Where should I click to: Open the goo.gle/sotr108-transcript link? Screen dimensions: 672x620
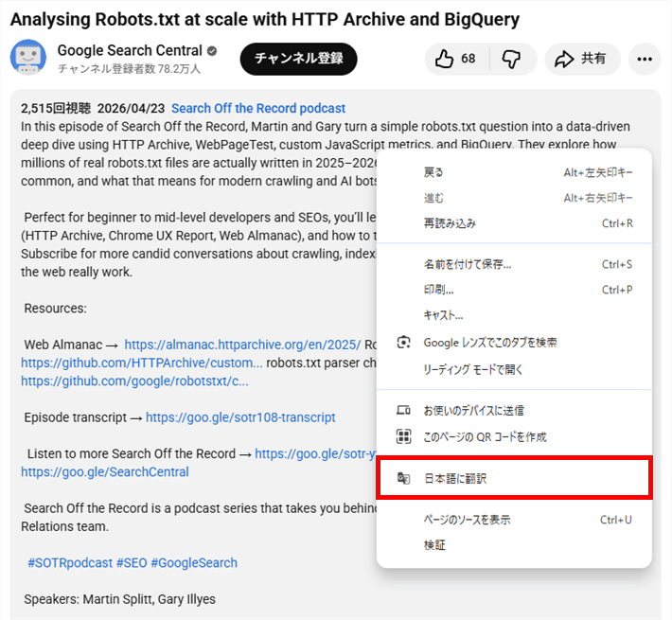[240, 417]
